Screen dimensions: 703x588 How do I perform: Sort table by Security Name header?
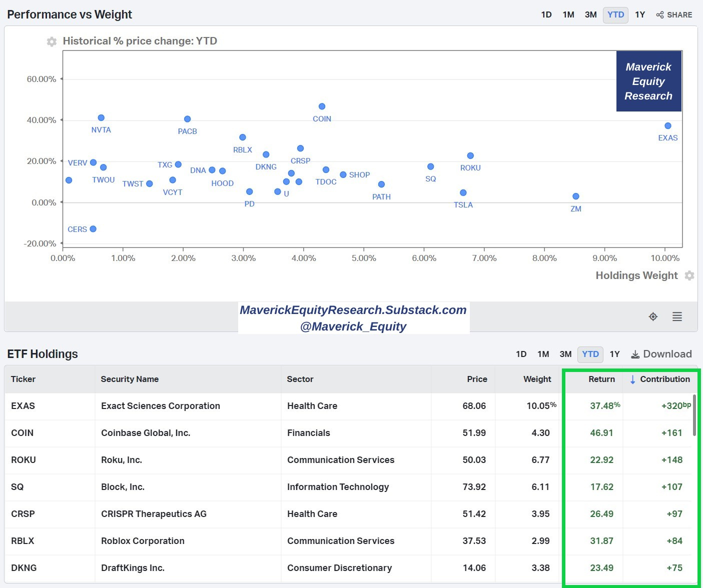(x=130, y=379)
